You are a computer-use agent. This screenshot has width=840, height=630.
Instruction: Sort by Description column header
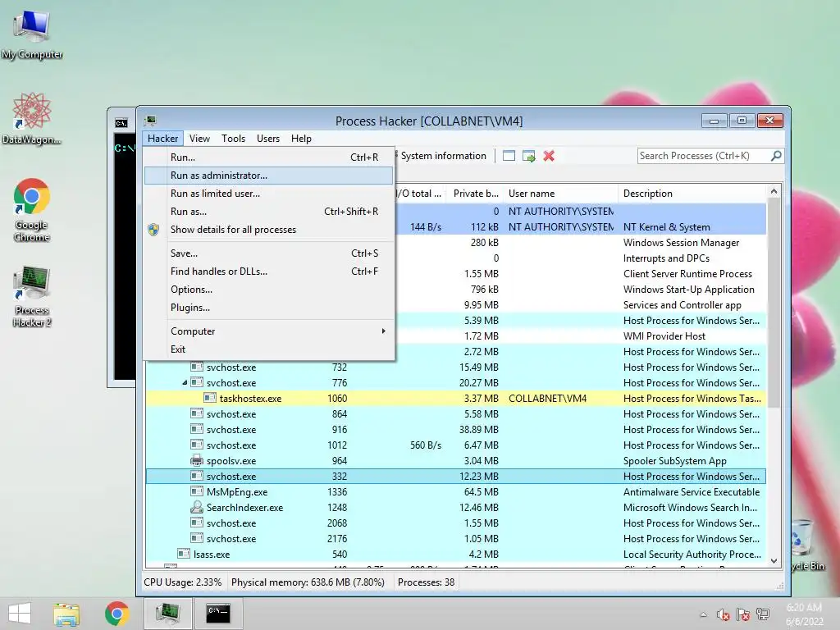(x=692, y=194)
